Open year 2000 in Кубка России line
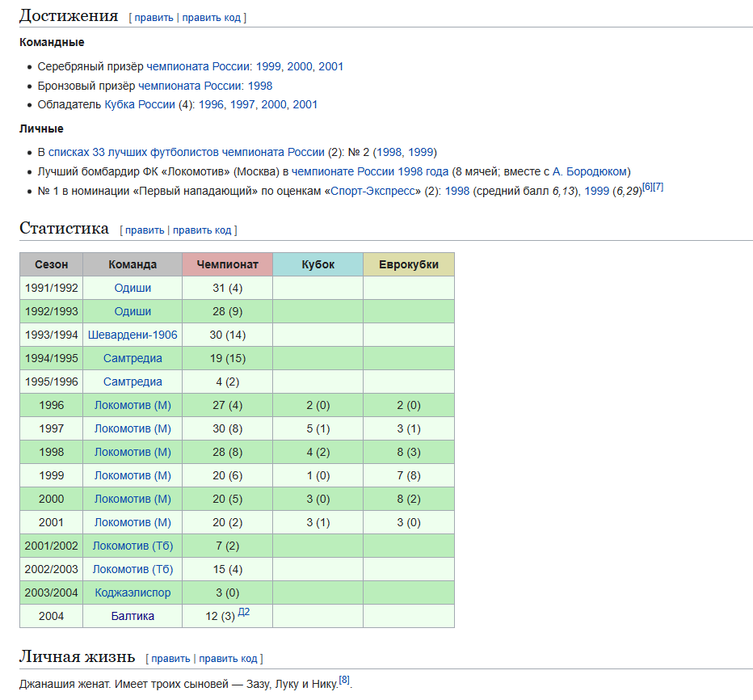The height and width of the screenshot is (700, 753). pyautogui.click(x=274, y=104)
